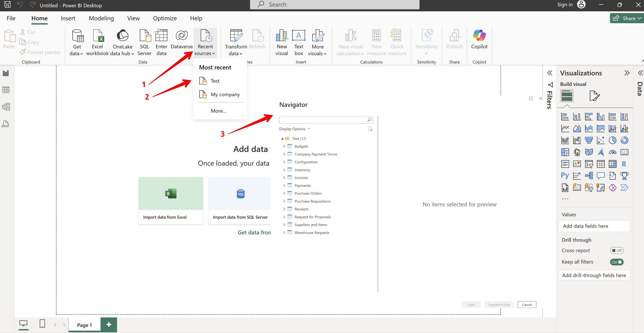Select the Scatter chart visual
644x333 pixels.
pyautogui.click(x=600, y=140)
